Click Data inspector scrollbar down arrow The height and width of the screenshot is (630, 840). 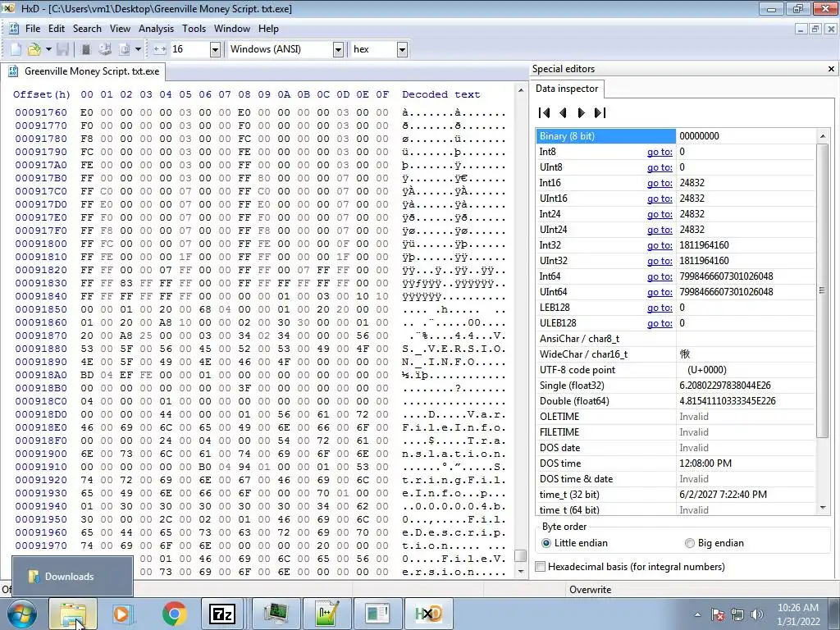coord(823,508)
